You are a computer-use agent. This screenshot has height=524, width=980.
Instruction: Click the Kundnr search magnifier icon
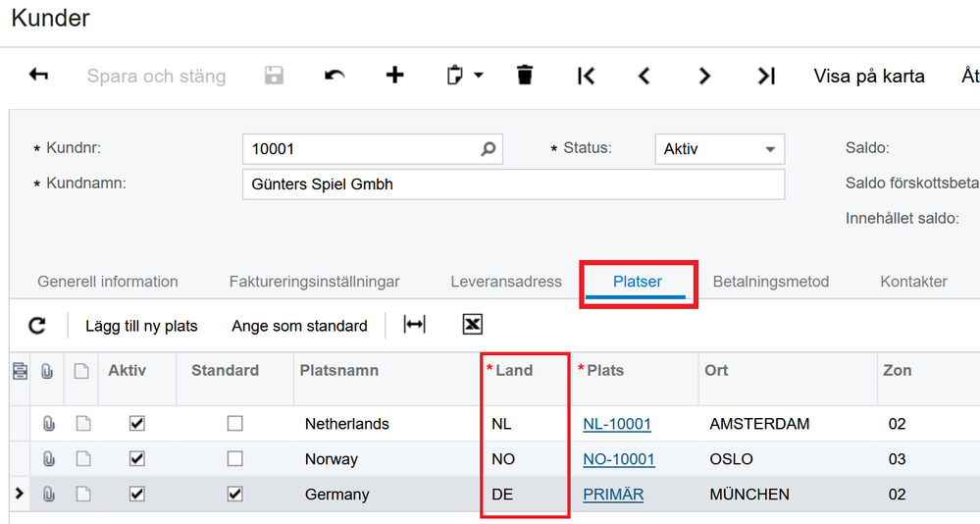coord(488,149)
